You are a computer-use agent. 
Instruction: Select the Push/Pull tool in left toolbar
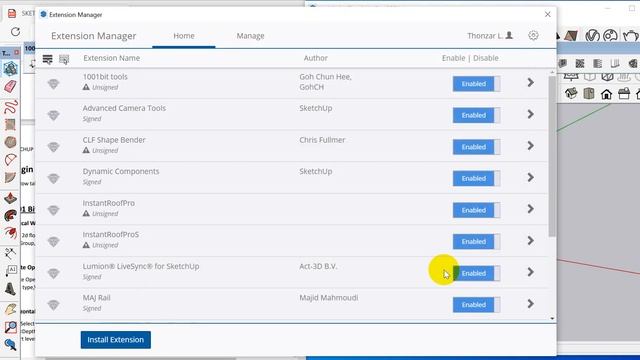coord(10,198)
